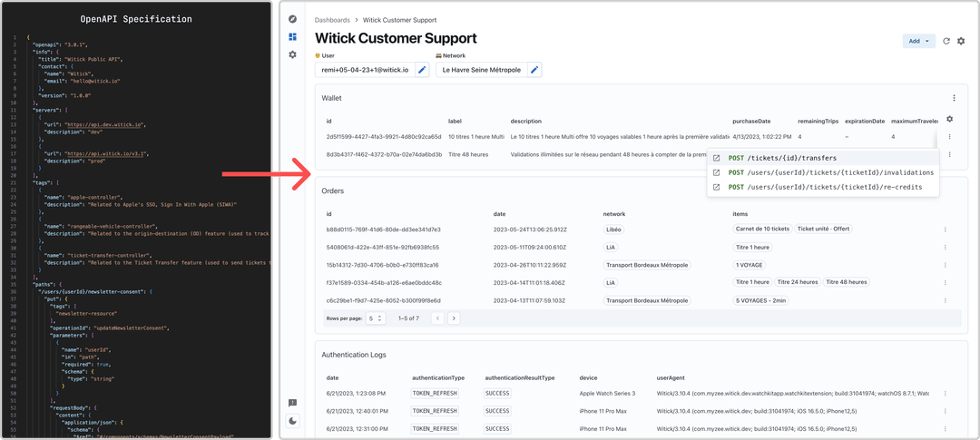Click the User field remi+05-04-23+1@witick.io
The image size is (980, 440).
click(365, 70)
